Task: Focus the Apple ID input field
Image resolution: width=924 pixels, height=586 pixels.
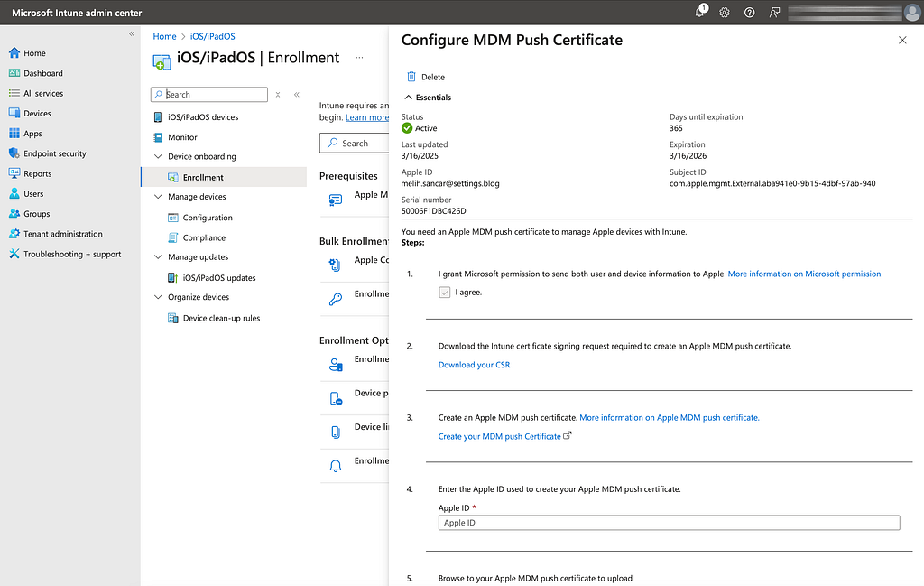Action: pos(669,523)
